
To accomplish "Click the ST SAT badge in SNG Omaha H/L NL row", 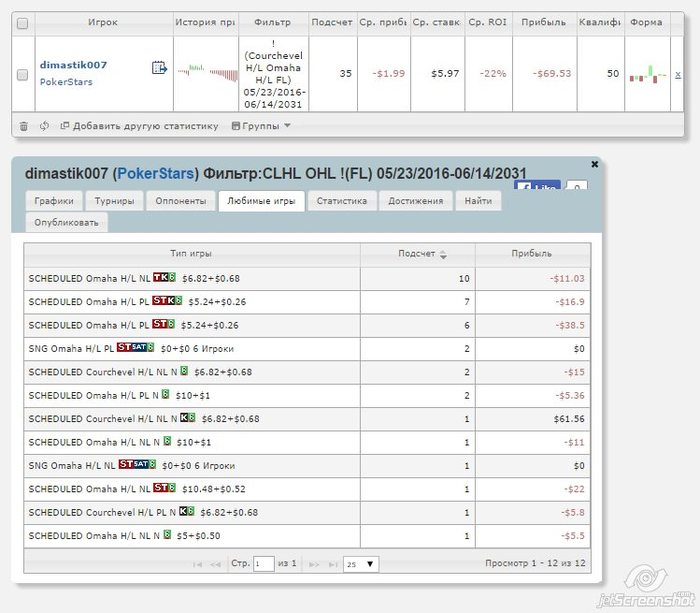I will coord(137,464).
